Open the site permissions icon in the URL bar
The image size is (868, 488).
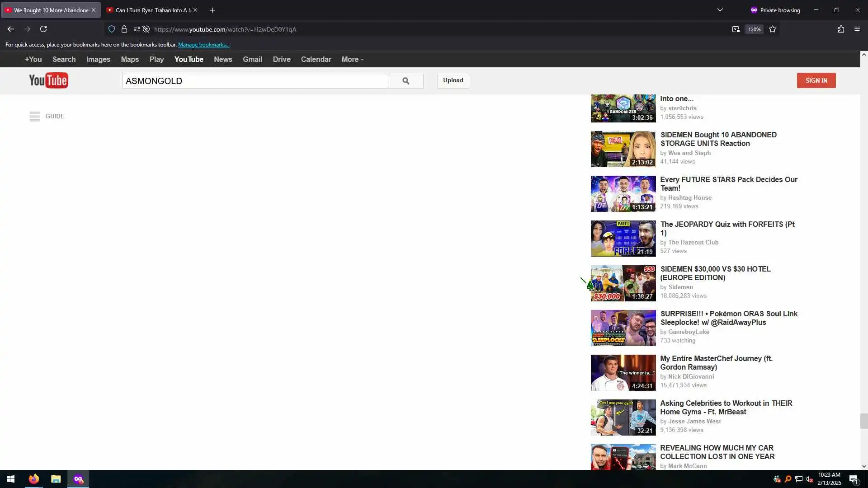click(137, 29)
